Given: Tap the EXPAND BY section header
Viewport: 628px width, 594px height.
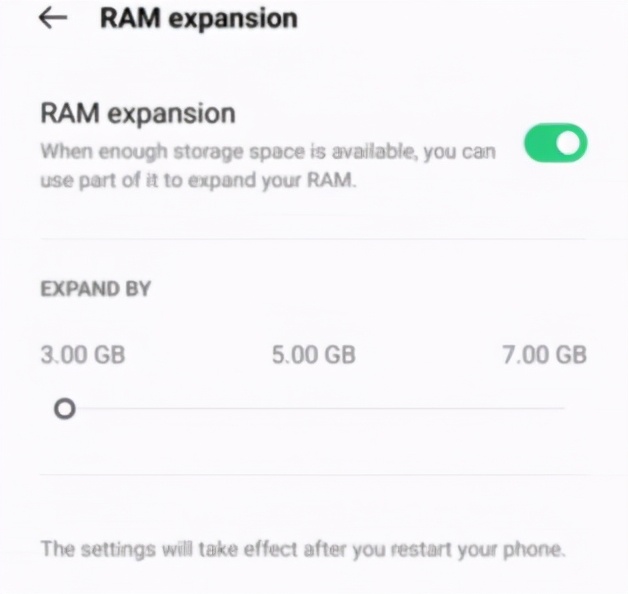Looking at the screenshot, I should coord(96,289).
